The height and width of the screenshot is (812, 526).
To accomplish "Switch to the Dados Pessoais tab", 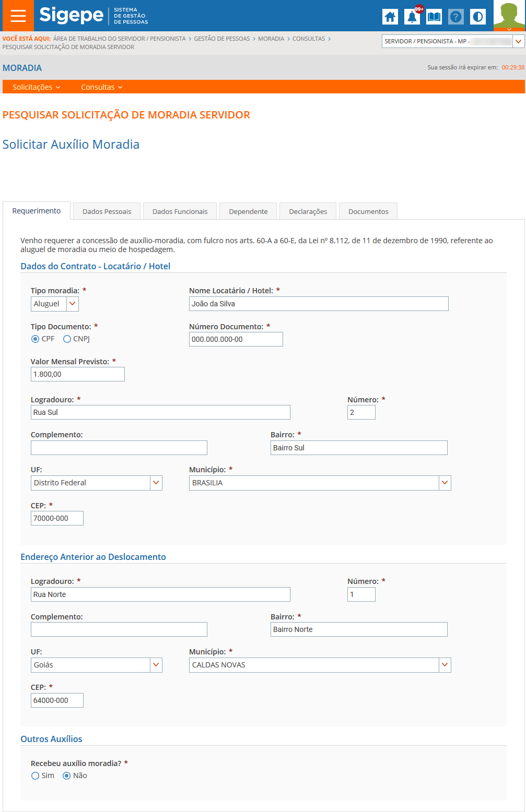I will 107,211.
